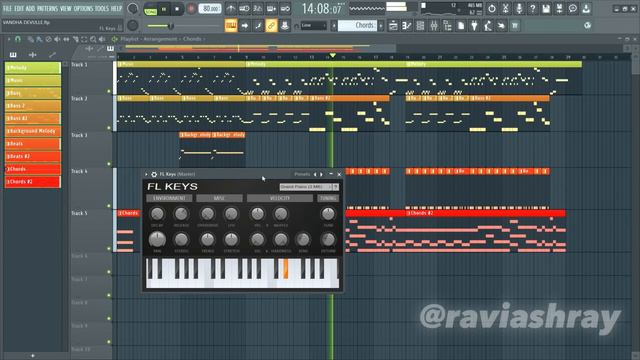The width and height of the screenshot is (640, 360).
Task: Click the one-click recording microphone icon
Action: [x=519, y=9]
